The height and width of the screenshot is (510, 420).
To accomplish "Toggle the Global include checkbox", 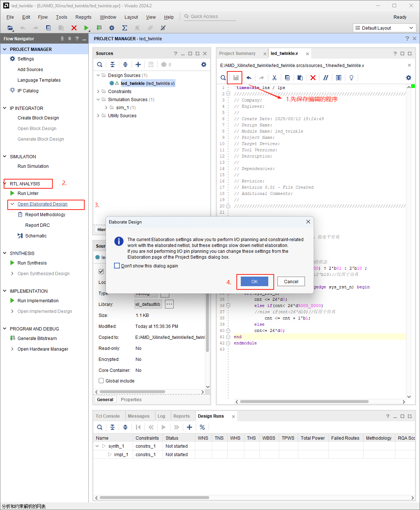I will (x=101, y=381).
